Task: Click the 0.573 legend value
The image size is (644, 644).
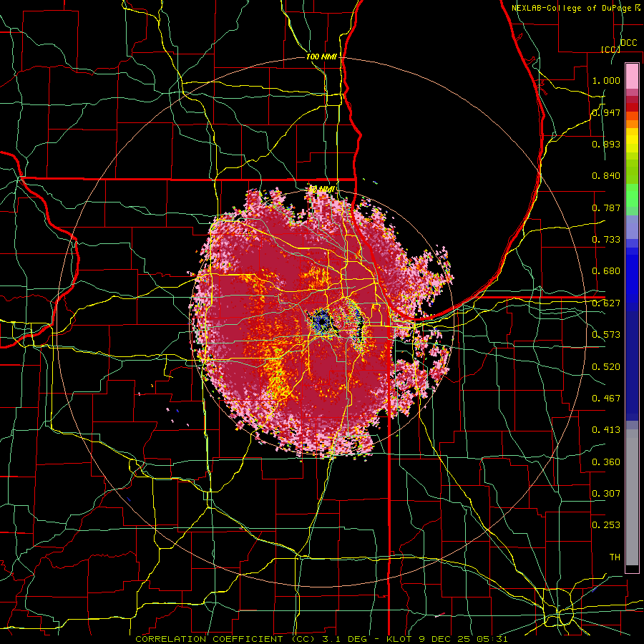Action: [x=606, y=335]
